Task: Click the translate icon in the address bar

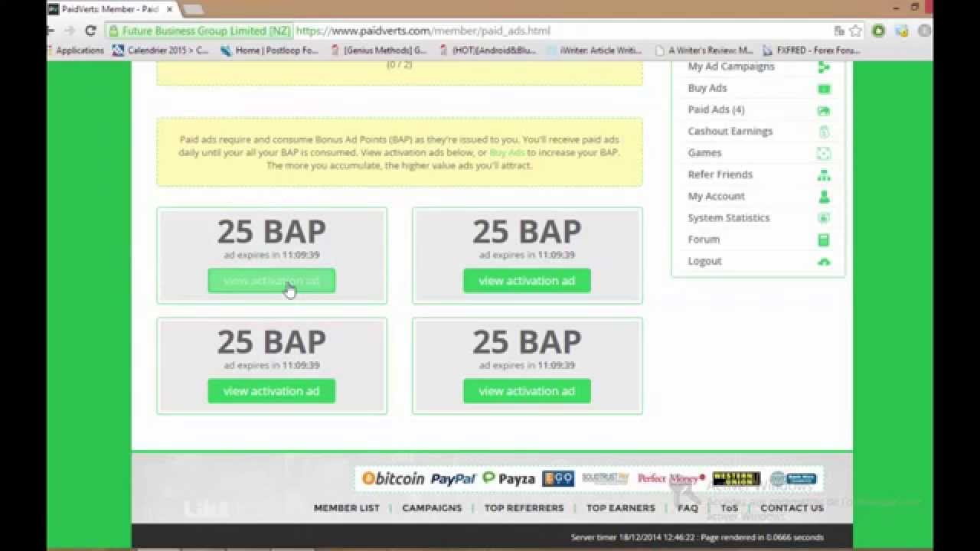Action: (839, 31)
